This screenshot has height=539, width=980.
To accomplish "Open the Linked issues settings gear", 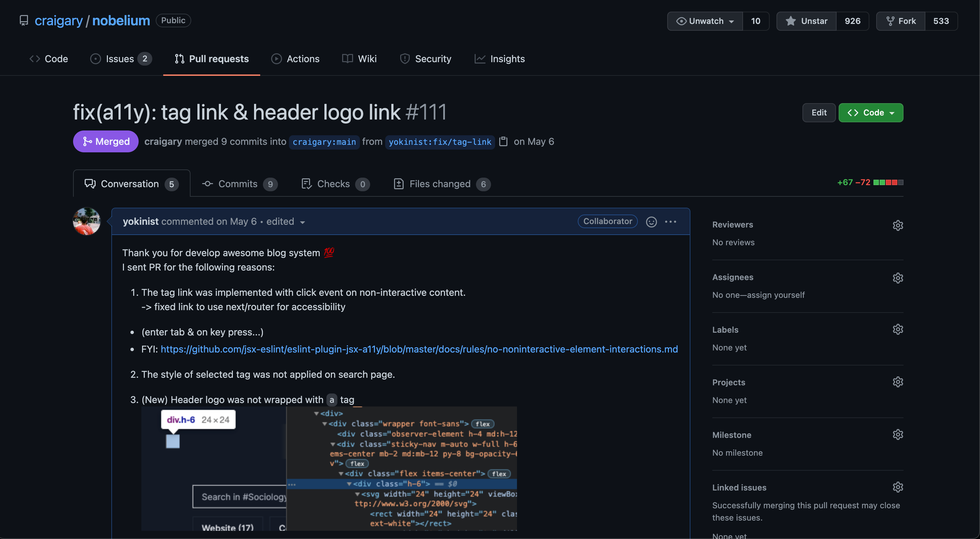I will [897, 487].
